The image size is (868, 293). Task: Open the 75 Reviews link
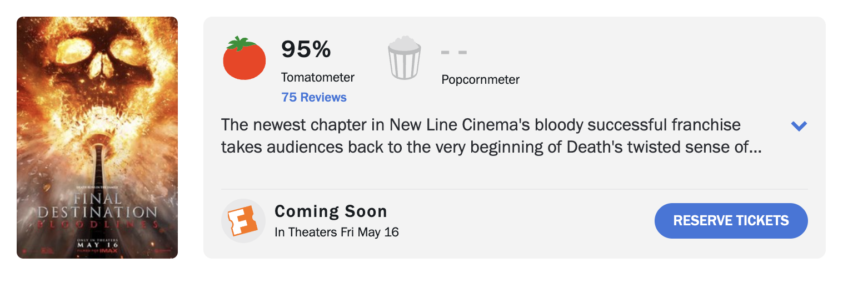pos(314,97)
